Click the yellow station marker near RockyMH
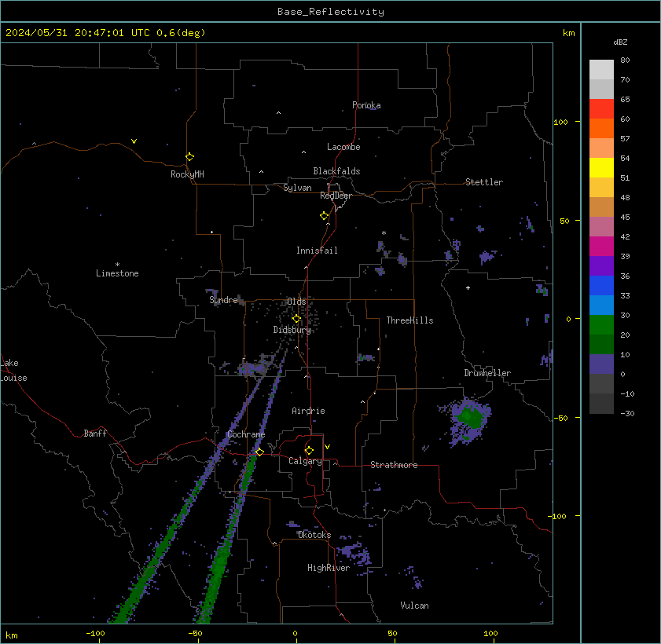This screenshot has width=661, height=644. (x=189, y=157)
